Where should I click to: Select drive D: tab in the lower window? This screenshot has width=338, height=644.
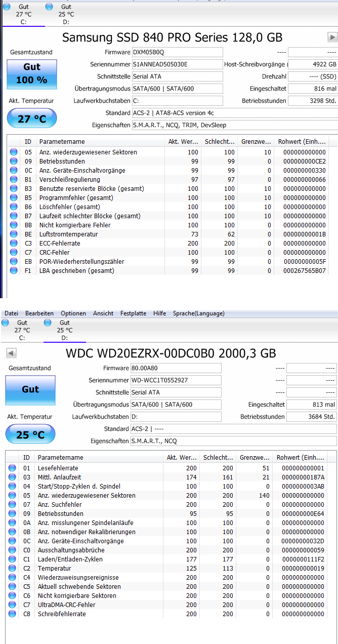[64, 330]
